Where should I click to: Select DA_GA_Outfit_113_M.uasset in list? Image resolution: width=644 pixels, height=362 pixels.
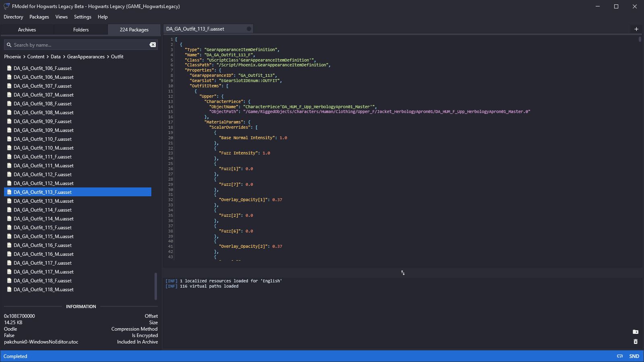click(x=78, y=201)
